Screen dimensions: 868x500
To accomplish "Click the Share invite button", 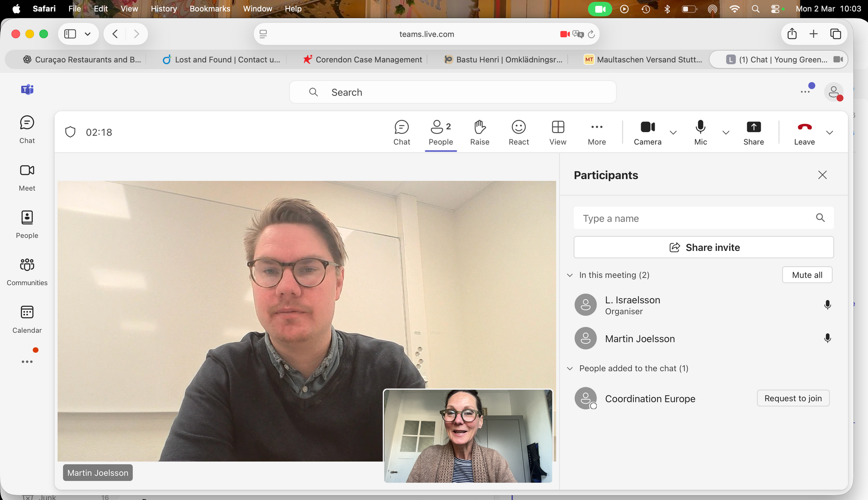I will (x=703, y=247).
